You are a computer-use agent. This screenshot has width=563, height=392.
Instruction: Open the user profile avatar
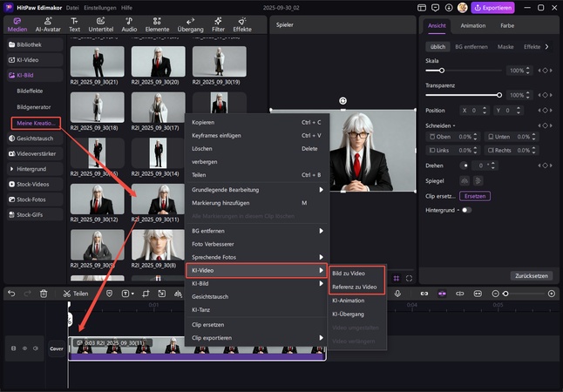coord(463,8)
